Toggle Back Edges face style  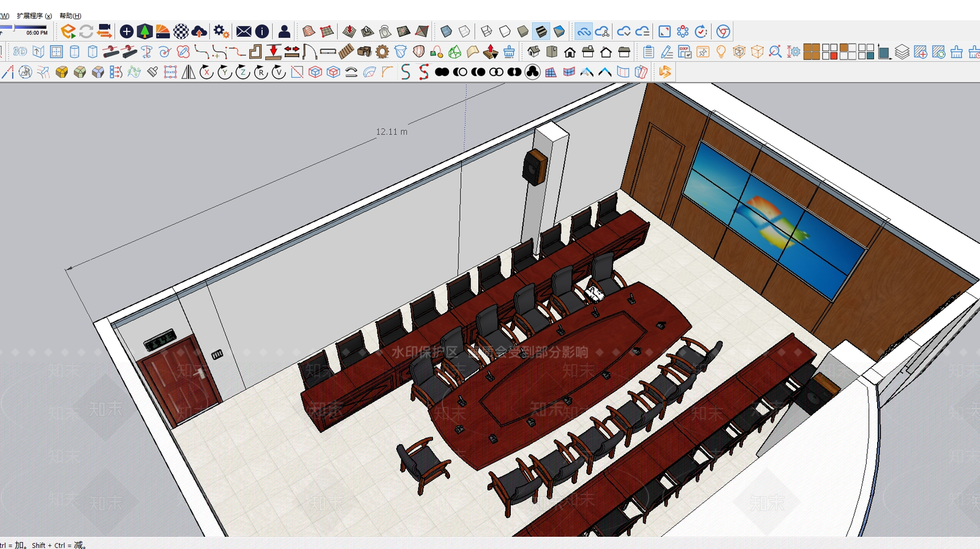465,31
